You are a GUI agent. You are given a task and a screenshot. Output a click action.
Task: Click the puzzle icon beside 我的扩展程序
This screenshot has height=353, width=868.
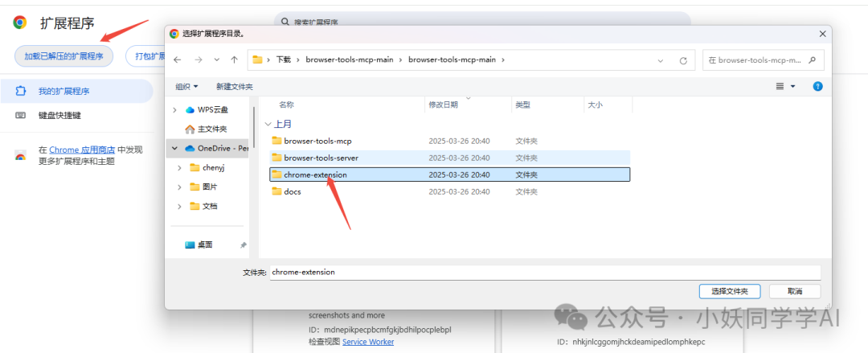pyautogui.click(x=20, y=91)
